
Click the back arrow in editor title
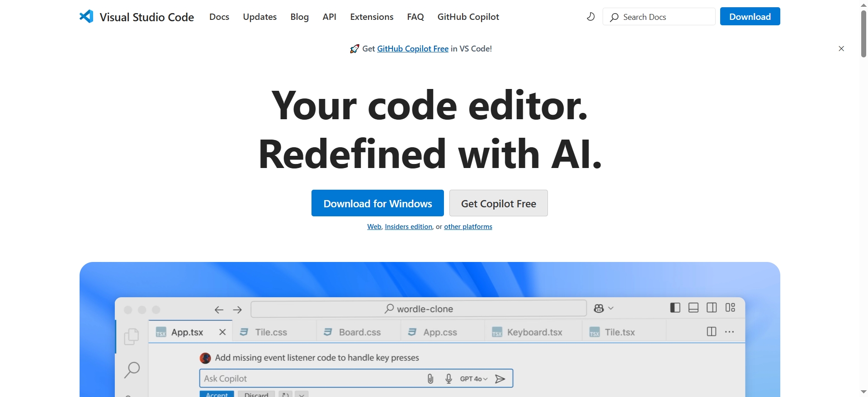(219, 310)
